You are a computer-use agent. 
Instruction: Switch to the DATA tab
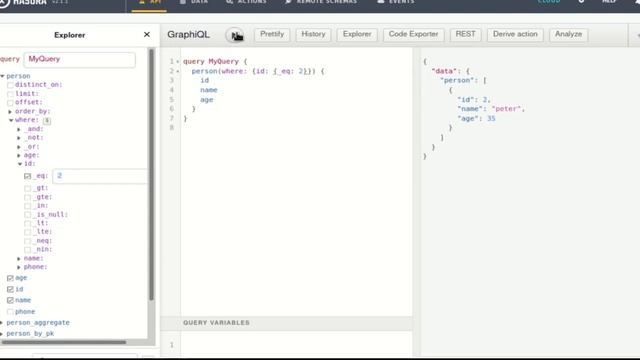coord(194,2)
